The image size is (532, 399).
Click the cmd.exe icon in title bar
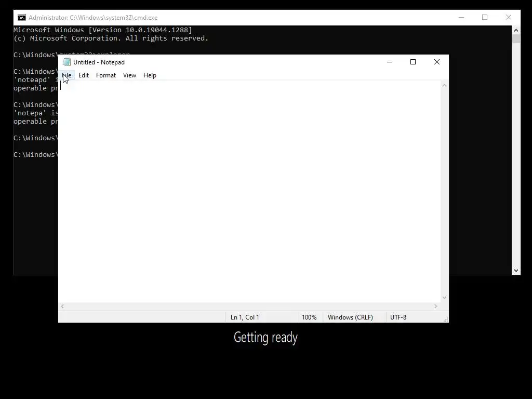(x=22, y=18)
